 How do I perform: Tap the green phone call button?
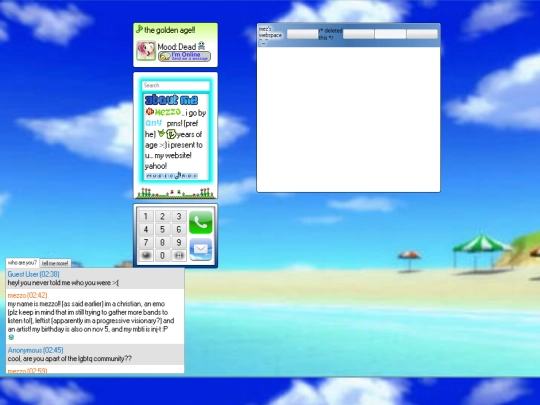coord(200,222)
